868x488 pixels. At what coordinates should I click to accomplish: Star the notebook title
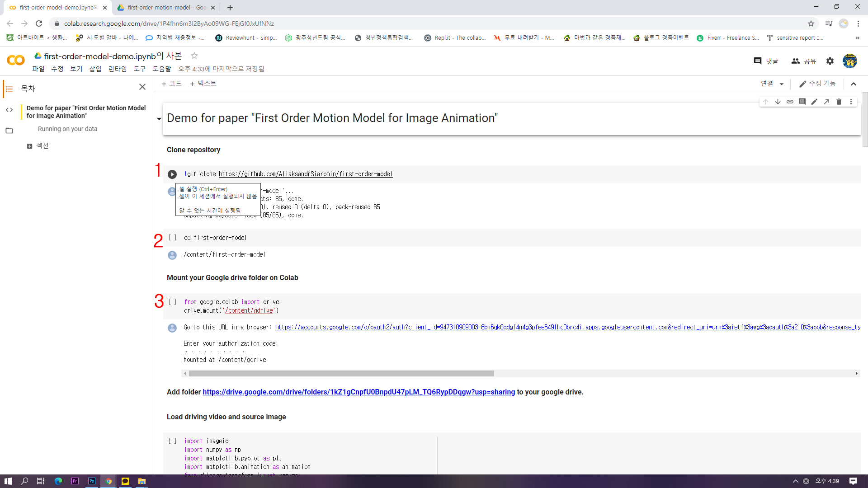(194, 56)
